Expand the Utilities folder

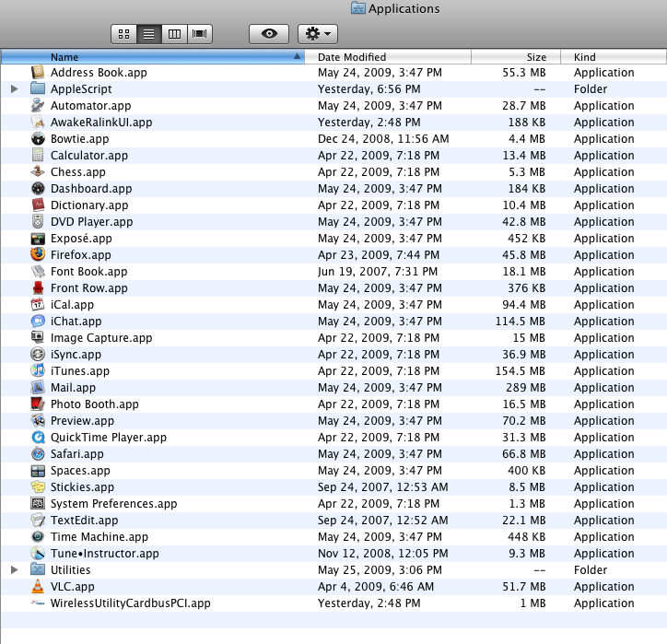tap(15, 569)
